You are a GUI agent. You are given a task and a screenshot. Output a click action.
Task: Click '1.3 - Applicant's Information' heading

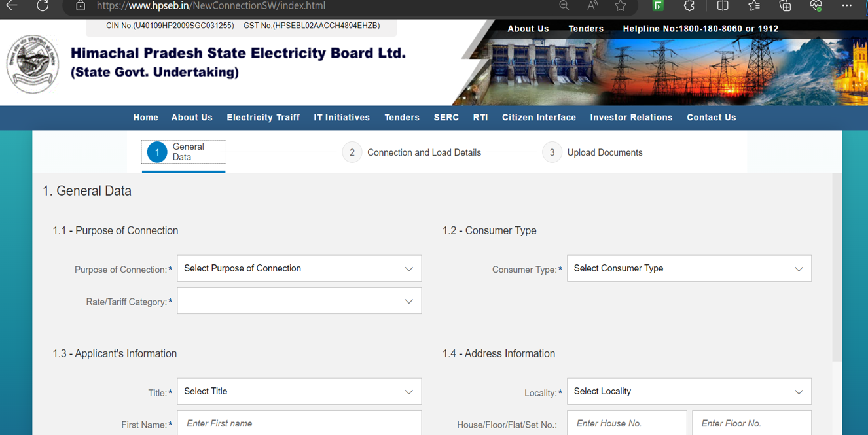[x=115, y=353]
